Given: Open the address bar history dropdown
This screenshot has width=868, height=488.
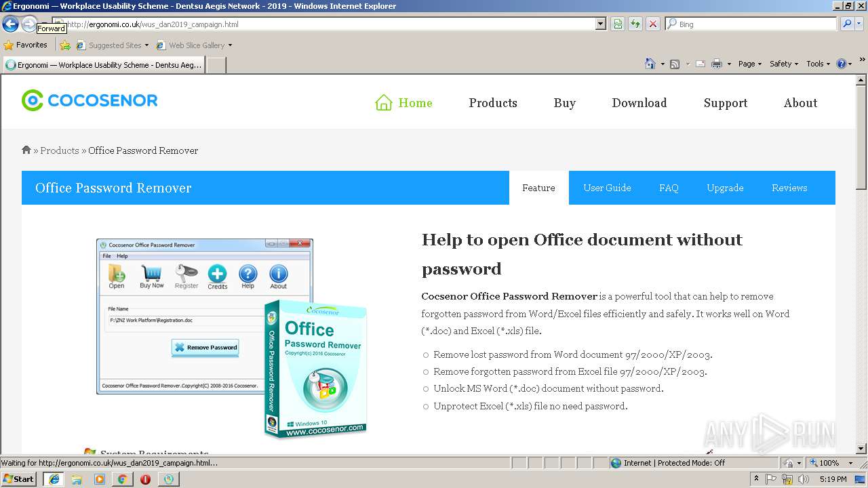Looking at the screenshot, I should tap(600, 24).
